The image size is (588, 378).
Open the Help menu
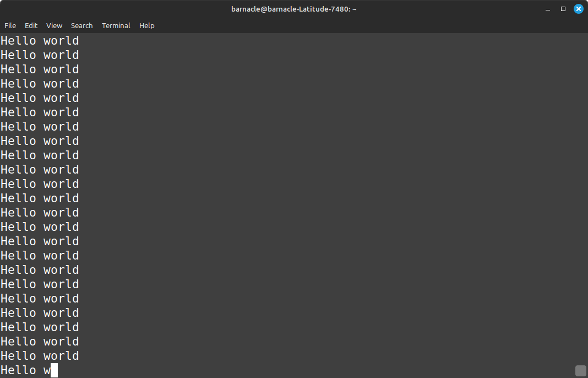coord(146,26)
